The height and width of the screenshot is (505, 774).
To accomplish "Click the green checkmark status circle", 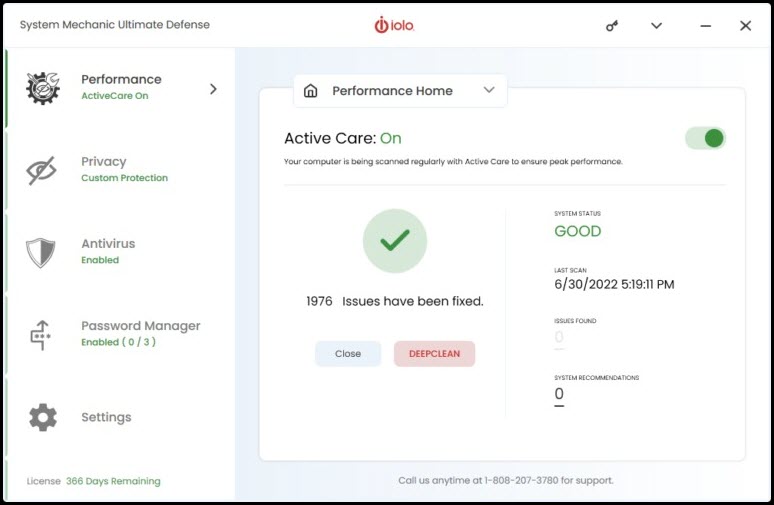I will tap(395, 241).
